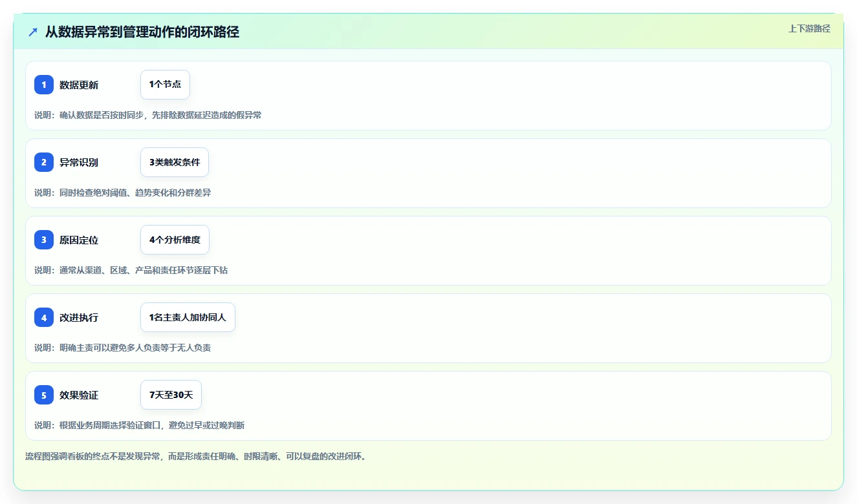
Task: Click the note about 绝对阈值、趋势变化和分群差异
Action: point(123,193)
